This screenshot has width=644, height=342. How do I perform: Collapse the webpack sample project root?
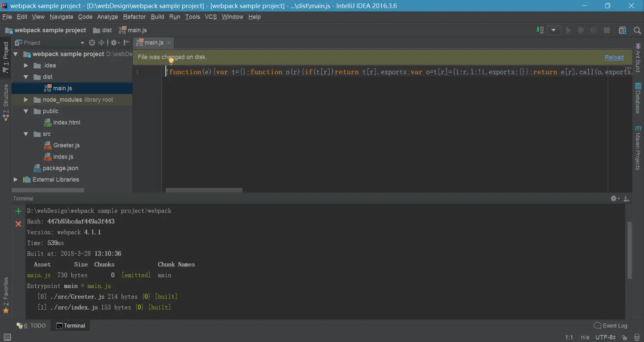tap(16, 54)
